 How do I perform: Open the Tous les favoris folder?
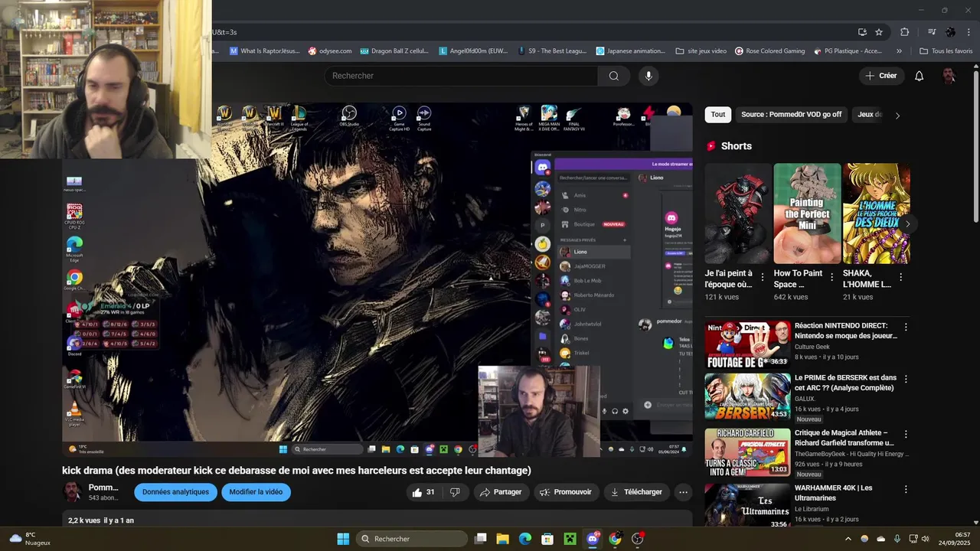click(946, 51)
